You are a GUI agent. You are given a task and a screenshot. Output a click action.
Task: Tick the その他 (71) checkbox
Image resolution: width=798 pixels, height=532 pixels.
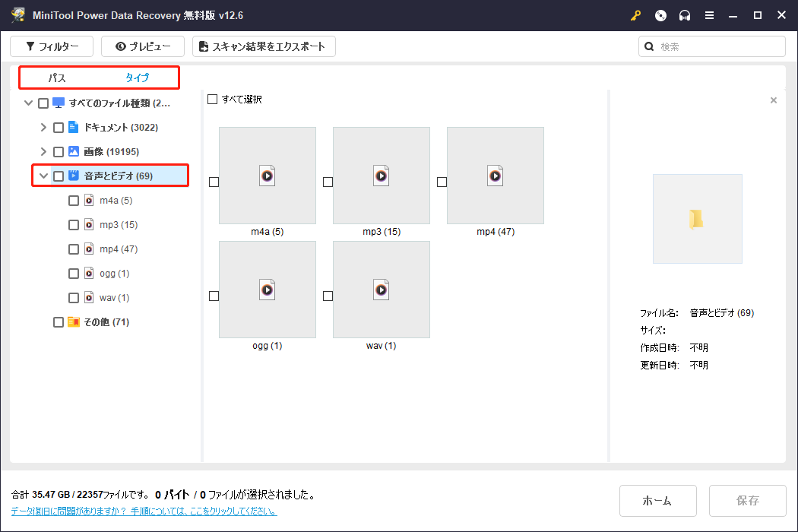(x=59, y=322)
